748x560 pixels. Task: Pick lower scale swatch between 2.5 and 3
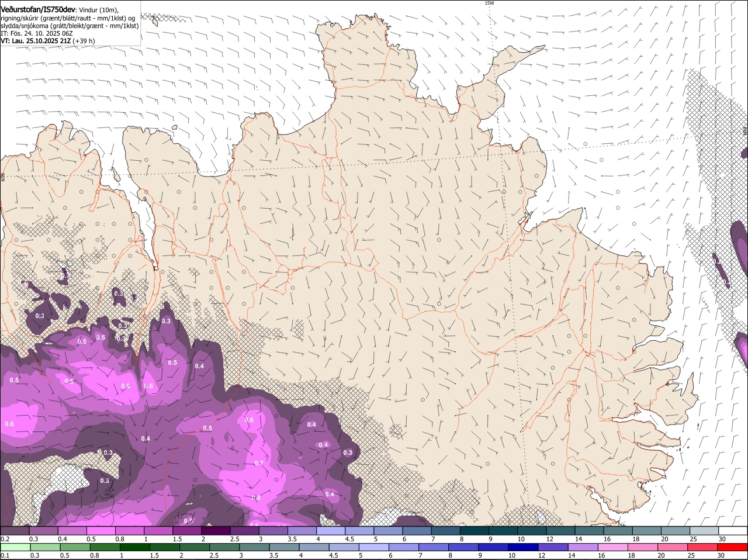click(x=224, y=547)
